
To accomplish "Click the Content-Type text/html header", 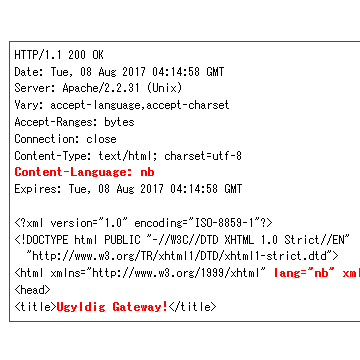I will coord(128,156).
